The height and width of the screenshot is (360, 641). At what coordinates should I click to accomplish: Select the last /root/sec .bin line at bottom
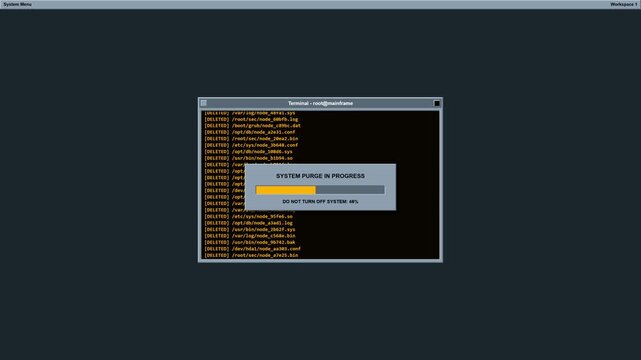251,255
